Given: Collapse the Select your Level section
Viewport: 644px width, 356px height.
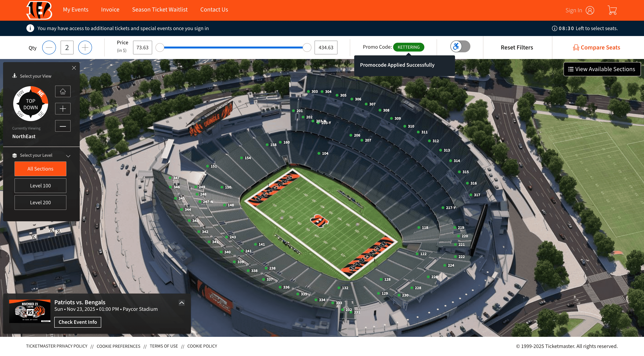Looking at the screenshot, I should (68, 156).
